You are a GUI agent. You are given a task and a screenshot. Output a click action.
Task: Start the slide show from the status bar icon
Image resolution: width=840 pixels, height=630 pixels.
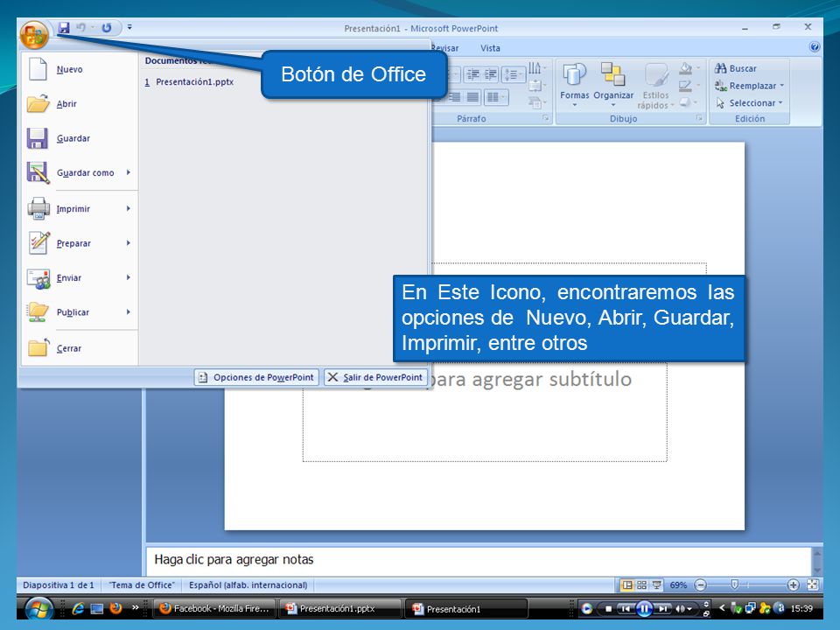point(656,585)
